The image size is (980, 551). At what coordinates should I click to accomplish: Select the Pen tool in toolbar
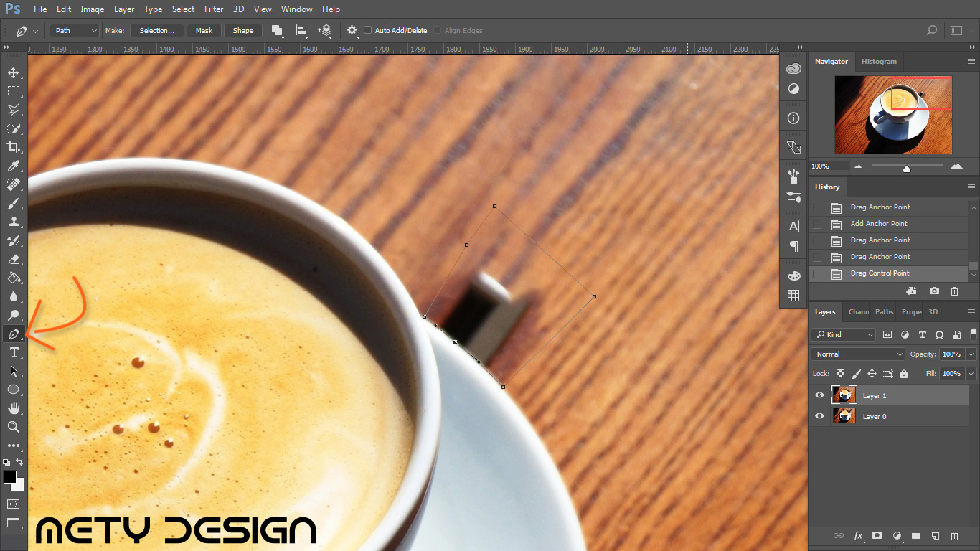coord(14,334)
